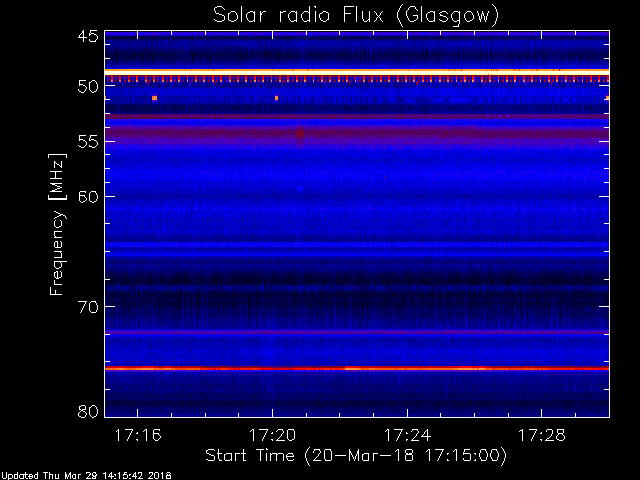The height and width of the screenshot is (480, 640).
Task: Select the 55 MHz frequency tick label
Action: click(x=88, y=142)
